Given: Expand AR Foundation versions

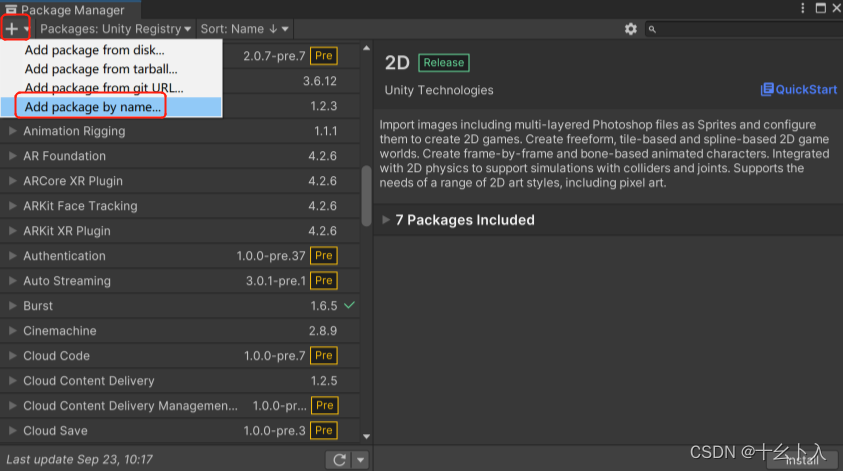Looking at the screenshot, I should [12, 156].
